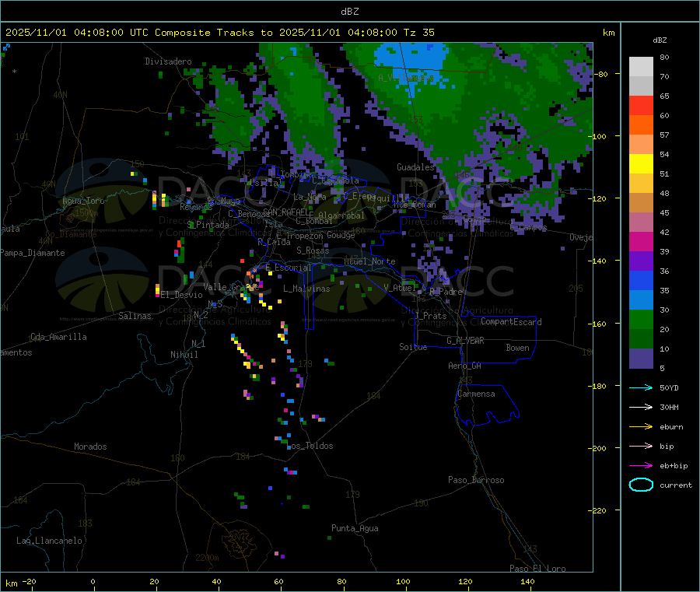Click the current legend label
The width and height of the screenshot is (700, 592).
coord(676,485)
